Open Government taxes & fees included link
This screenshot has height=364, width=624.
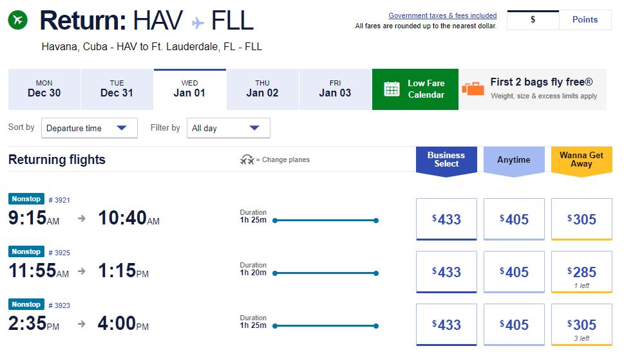442,15
